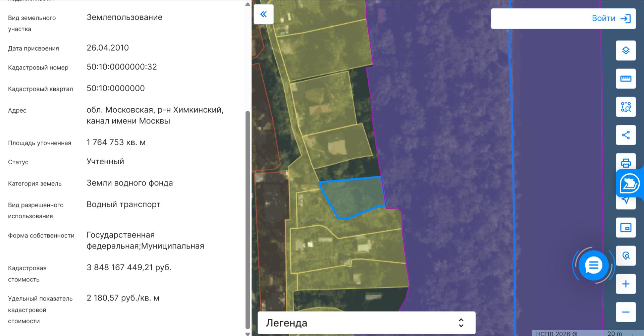Activate search by area selection tool
The width and height of the screenshot is (644, 336).
pyautogui.click(x=626, y=107)
